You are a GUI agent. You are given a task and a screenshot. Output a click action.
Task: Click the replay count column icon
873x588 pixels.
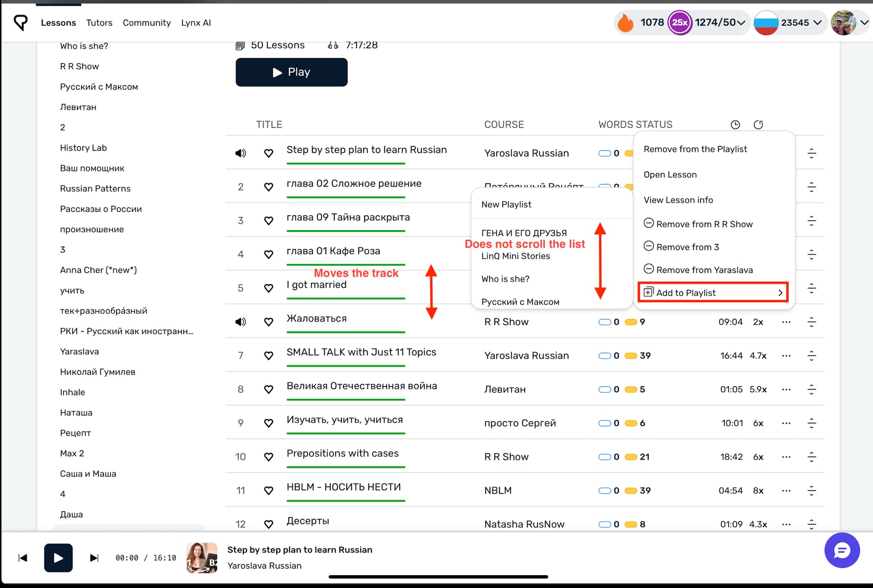pyautogui.click(x=758, y=125)
